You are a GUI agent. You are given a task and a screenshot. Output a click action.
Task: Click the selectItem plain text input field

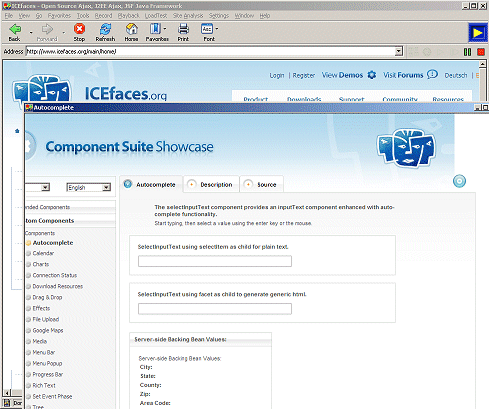pos(215,261)
